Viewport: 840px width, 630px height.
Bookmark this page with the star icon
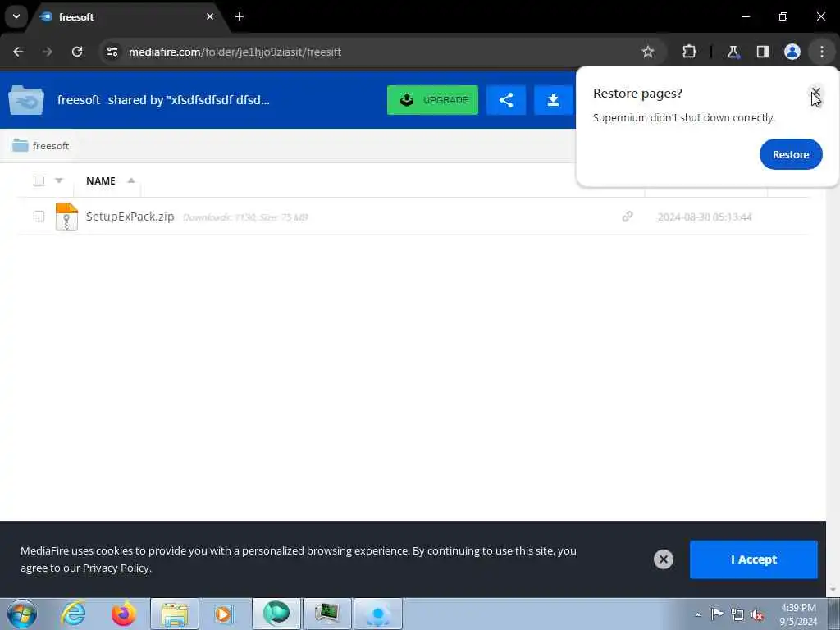pos(648,52)
